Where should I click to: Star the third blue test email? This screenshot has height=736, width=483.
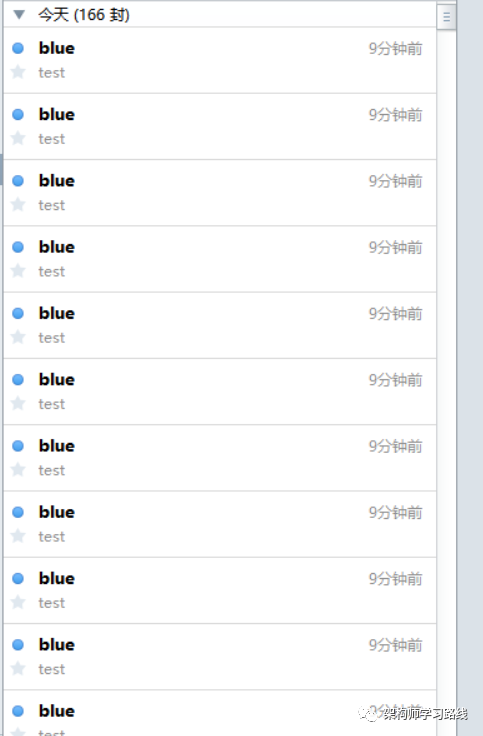(x=18, y=204)
